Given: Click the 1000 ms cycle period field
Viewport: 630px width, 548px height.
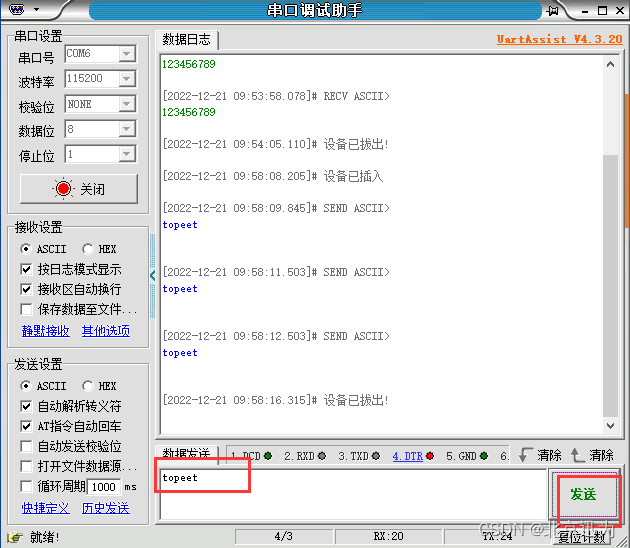Looking at the screenshot, I should [x=104, y=487].
